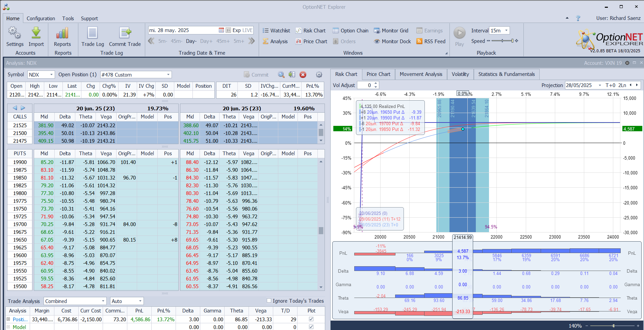Open the Auto dropdown
This screenshot has width=644, height=330.
point(140,301)
